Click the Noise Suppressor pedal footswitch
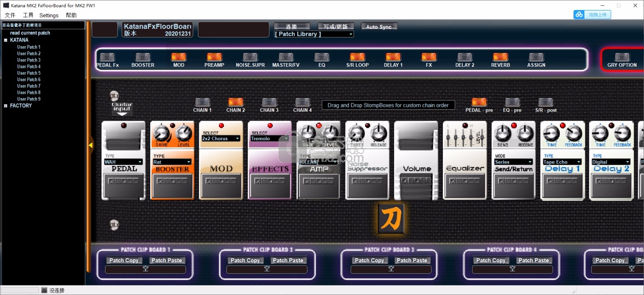 pos(367,186)
